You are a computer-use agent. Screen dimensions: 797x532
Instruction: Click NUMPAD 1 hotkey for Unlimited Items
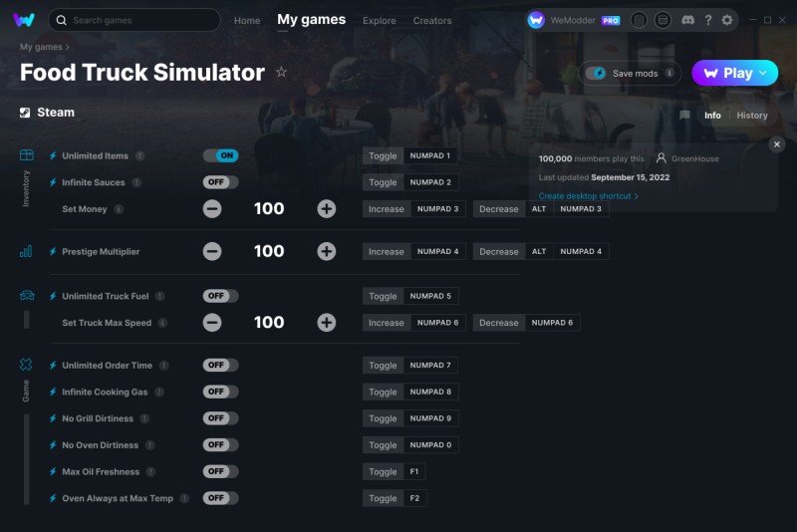point(430,155)
